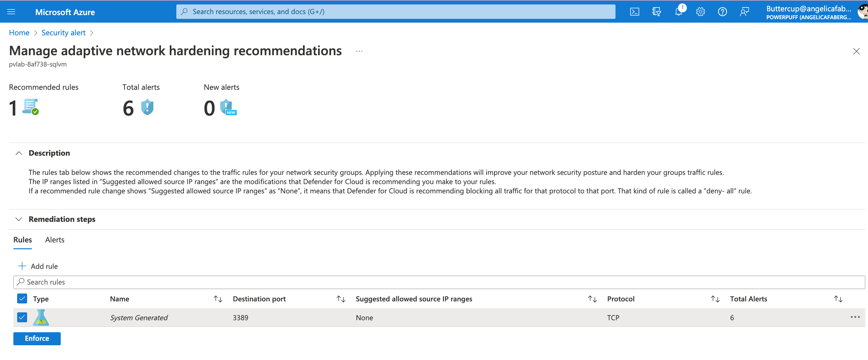Switch to the Alerts tab
The width and height of the screenshot is (868, 360).
click(55, 240)
